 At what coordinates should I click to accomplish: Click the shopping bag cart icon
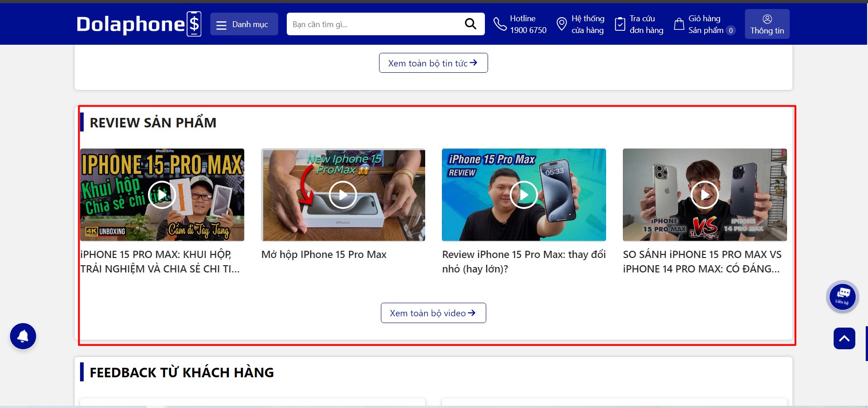click(x=679, y=24)
